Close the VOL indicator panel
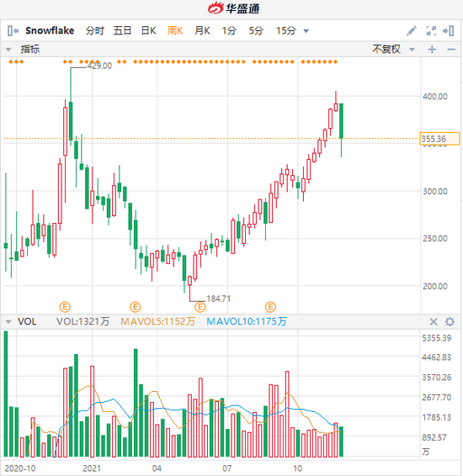 (x=434, y=321)
